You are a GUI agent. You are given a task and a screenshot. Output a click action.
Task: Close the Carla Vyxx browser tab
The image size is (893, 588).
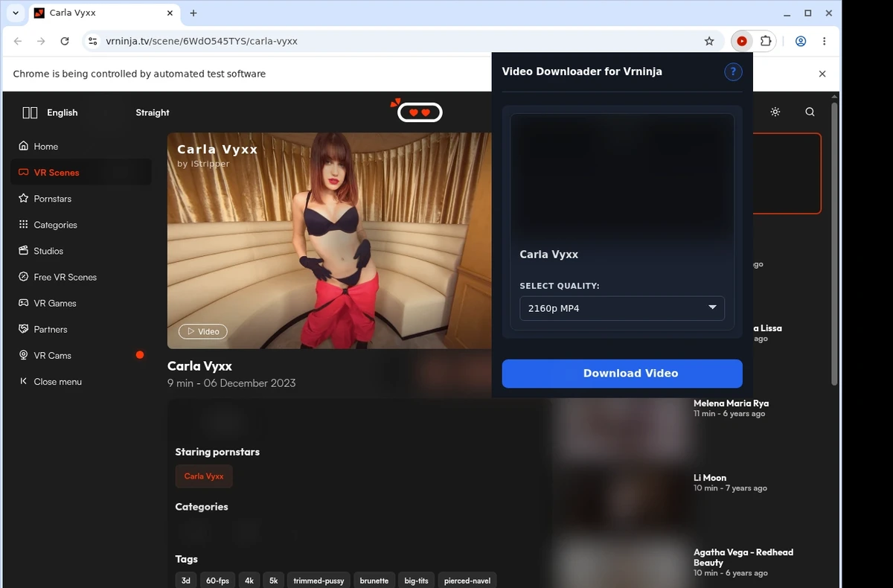click(x=170, y=13)
